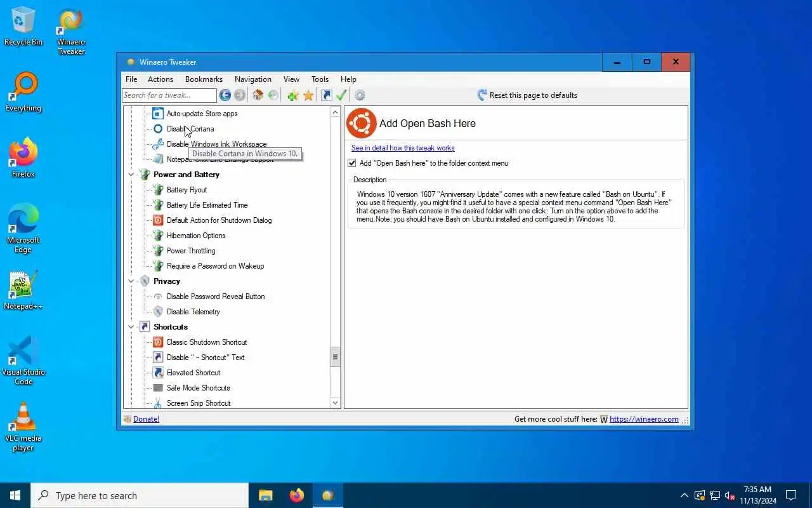Open Battery Life Estimated Time tweak
Screen dimensions: 812x508
pyautogui.click(x=207, y=205)
